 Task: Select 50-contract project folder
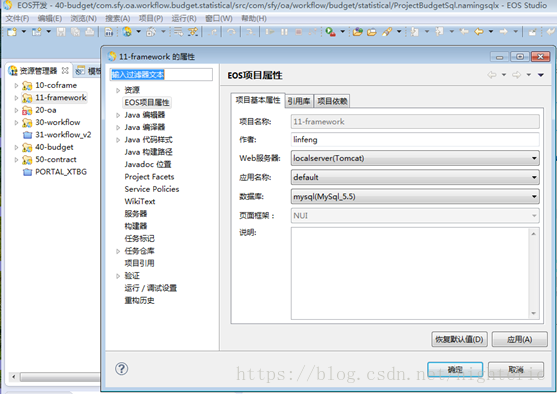(x=56, y=160)
